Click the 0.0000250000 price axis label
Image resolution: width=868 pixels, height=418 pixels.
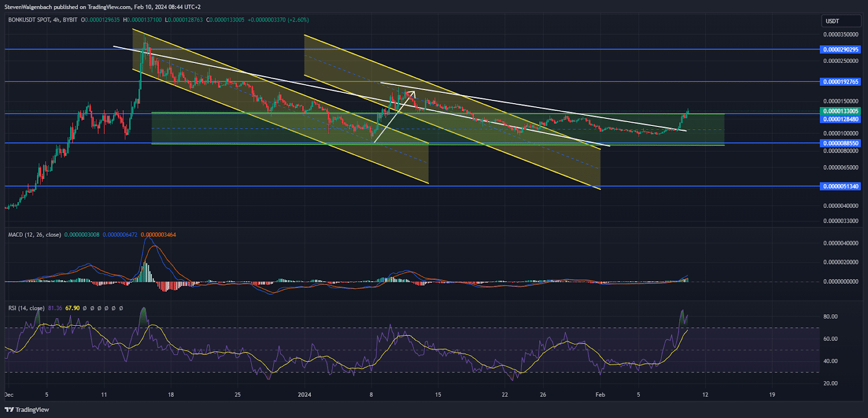[x=841, y=61]
